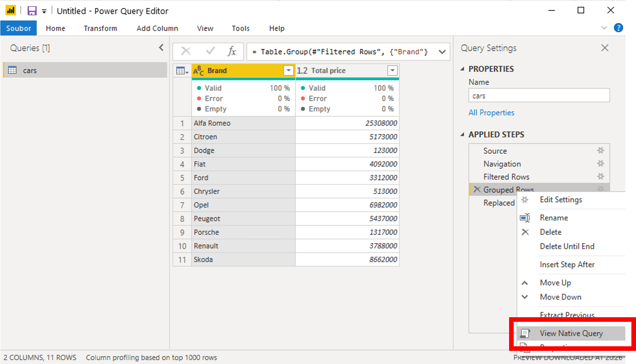Image resolution: width=636 pixels, height=364 pixels.
Task: Click the query Name input field
Action: (539, 96)
